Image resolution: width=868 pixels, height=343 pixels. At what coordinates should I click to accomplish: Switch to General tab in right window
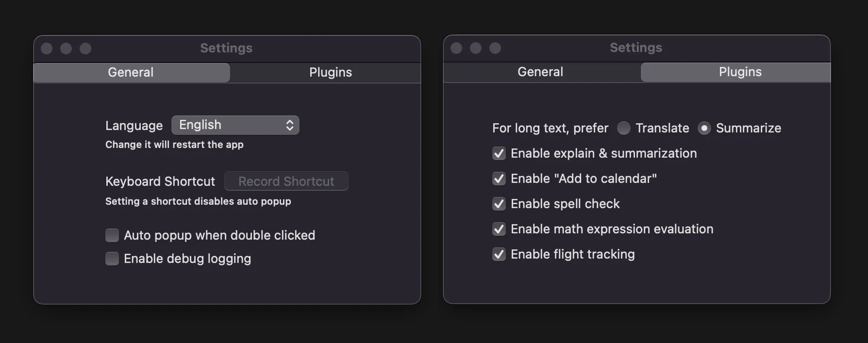540,72
